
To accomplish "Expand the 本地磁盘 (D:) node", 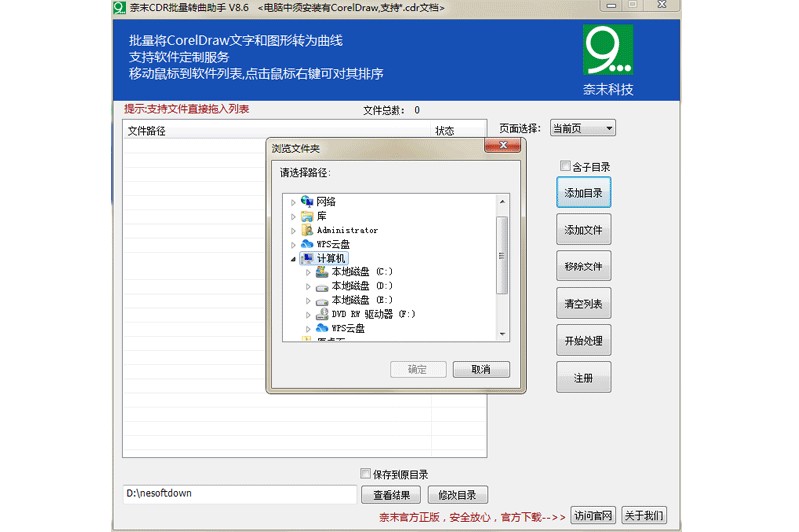I will [309, 286].
